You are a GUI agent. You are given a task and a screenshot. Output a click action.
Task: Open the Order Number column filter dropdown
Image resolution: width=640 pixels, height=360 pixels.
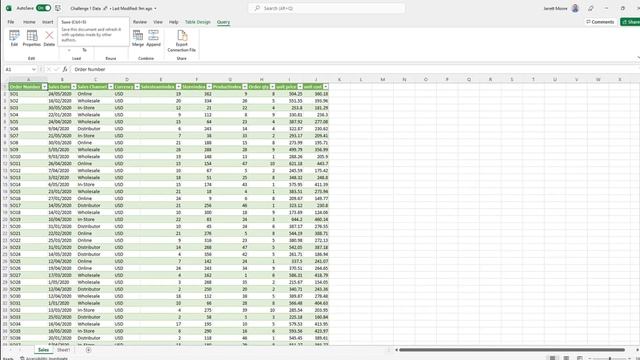[x=44, y=87]
